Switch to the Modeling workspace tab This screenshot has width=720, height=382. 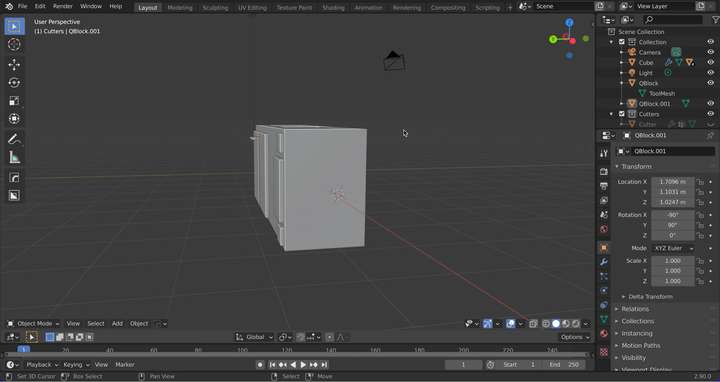(180, 7)
